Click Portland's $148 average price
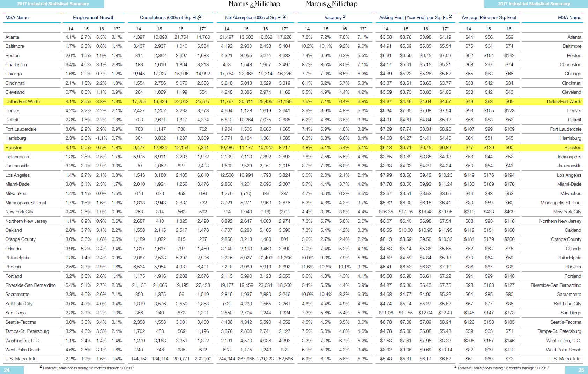The image size is (588, 374). point(509,276)
